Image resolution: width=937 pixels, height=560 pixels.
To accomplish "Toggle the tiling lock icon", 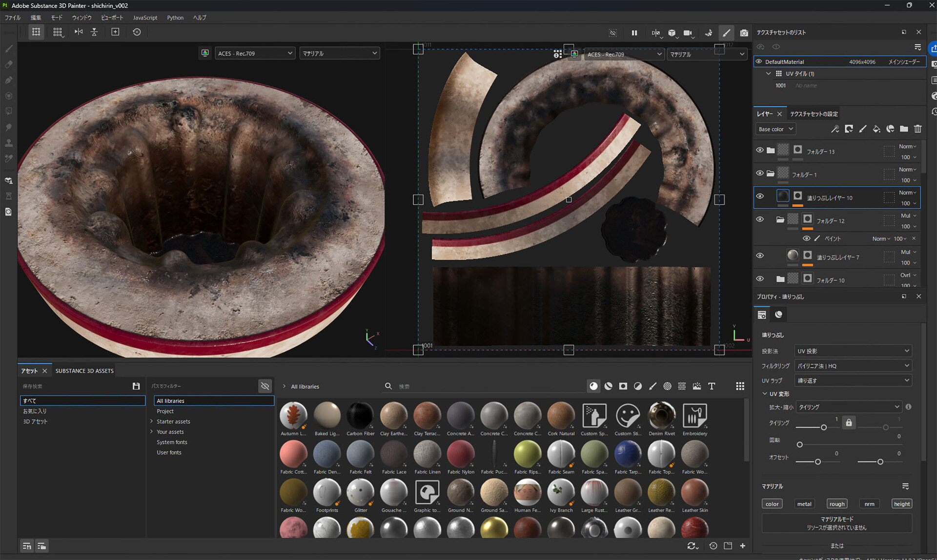I will (x=849, y=422).
